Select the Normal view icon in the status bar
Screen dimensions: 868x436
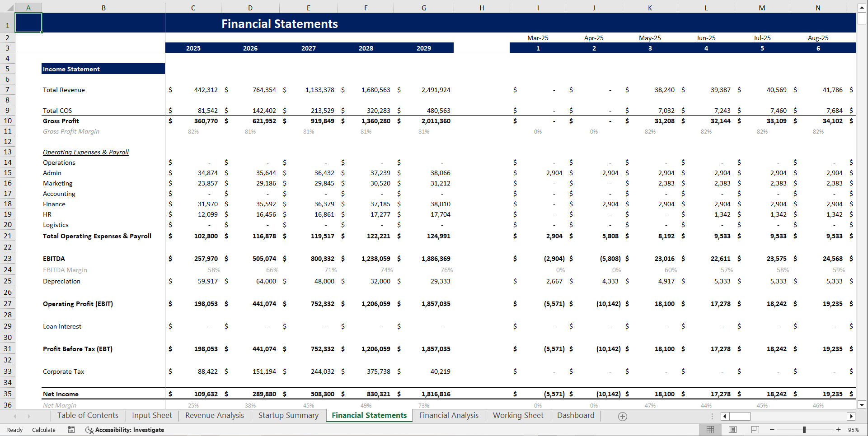tap(710, 430)
